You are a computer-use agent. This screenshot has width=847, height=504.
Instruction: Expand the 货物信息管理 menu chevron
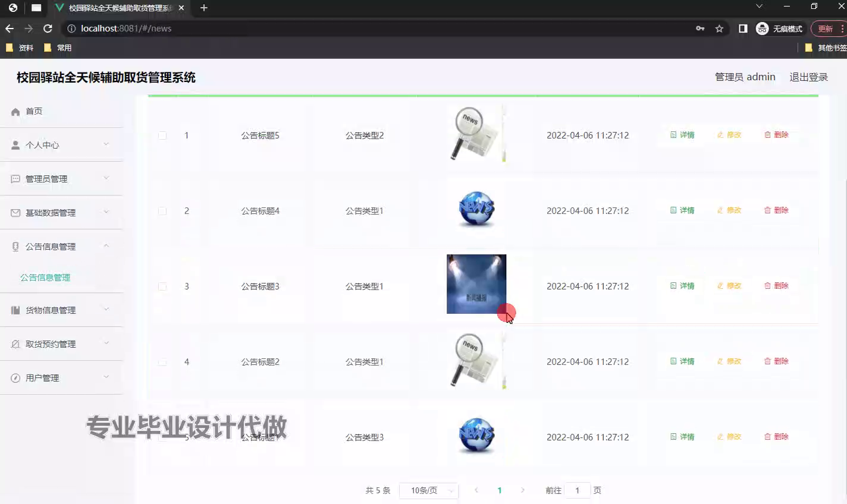[x=106, y=310]
